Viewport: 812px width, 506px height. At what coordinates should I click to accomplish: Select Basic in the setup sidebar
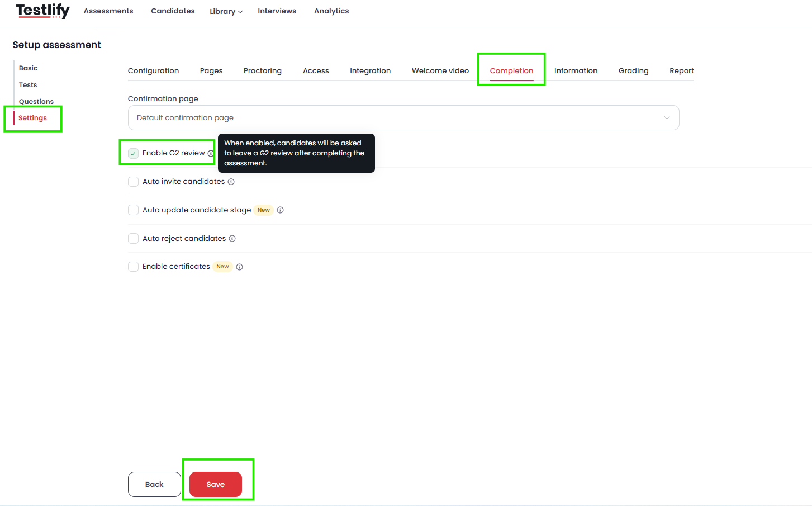click(x=28, y=68)
